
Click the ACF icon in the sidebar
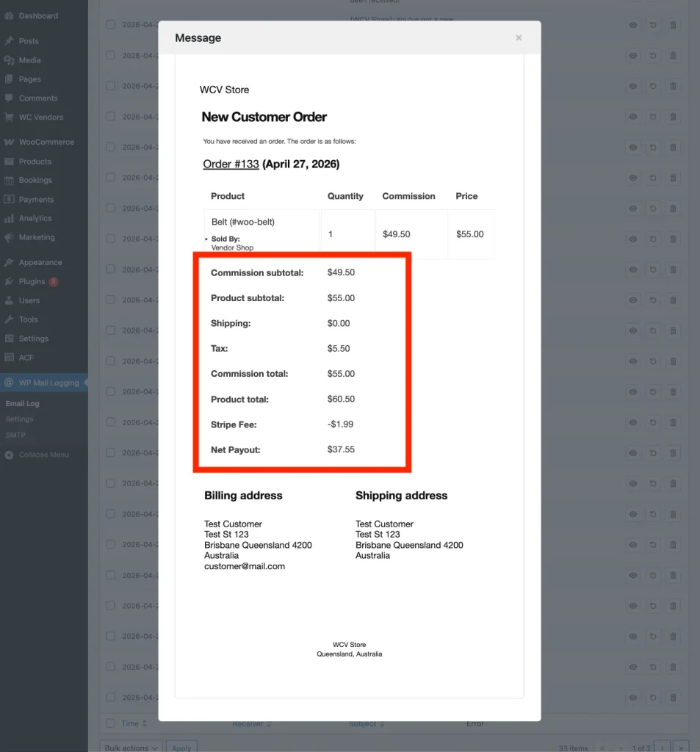(x=9, y=358)
